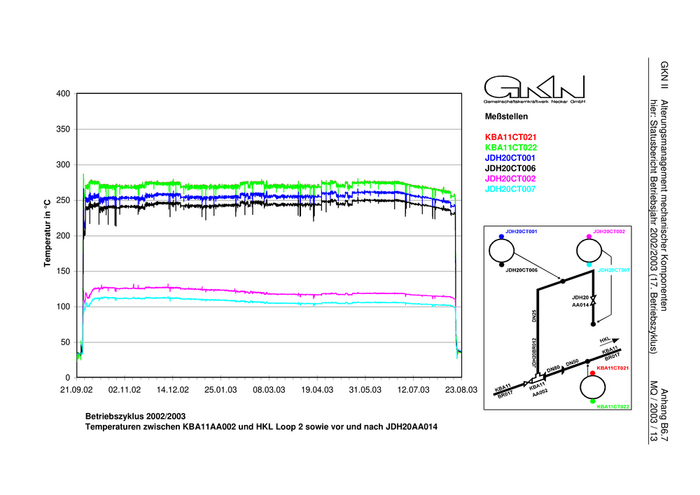The width and height of the screenshot is (700, 495).
Task: Select JDH20CT007 legend entry in cyan
Action: (x=510, y=188)
